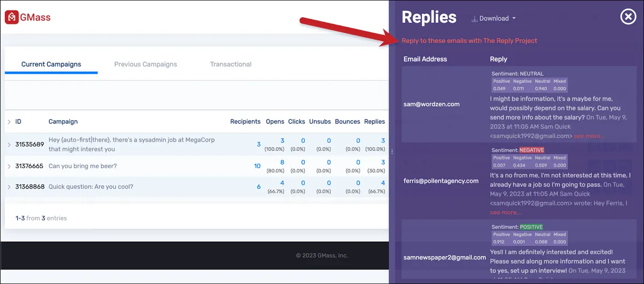Open replies count 4 for 'Are you cool' campaign
The height and width of the screenshot is (284, 644).
(x=383, y=183)
